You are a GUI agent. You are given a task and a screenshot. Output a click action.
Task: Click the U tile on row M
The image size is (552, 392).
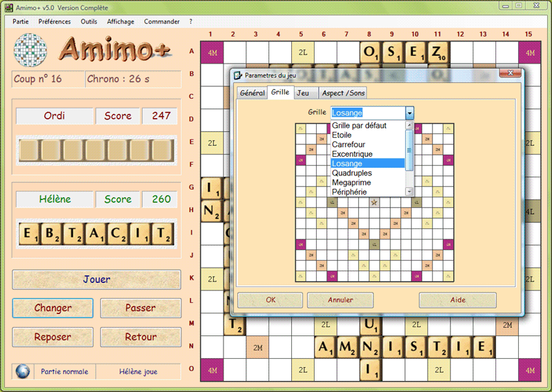point(371,324)
